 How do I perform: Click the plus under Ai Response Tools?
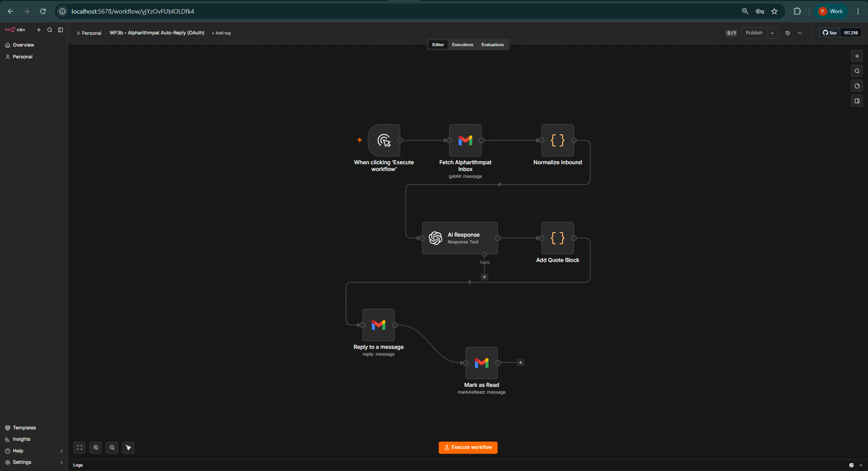[x=484, y=277]
